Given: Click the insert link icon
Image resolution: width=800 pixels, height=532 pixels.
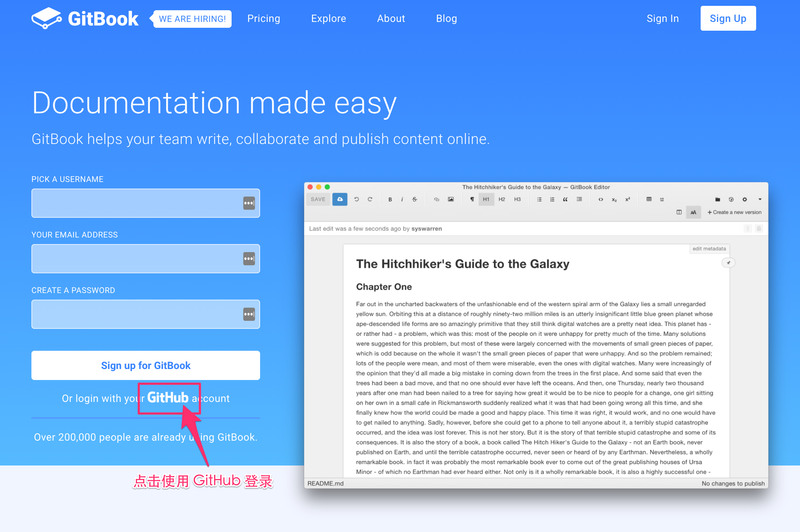Looking at the screenshot, I should (437, 199).
